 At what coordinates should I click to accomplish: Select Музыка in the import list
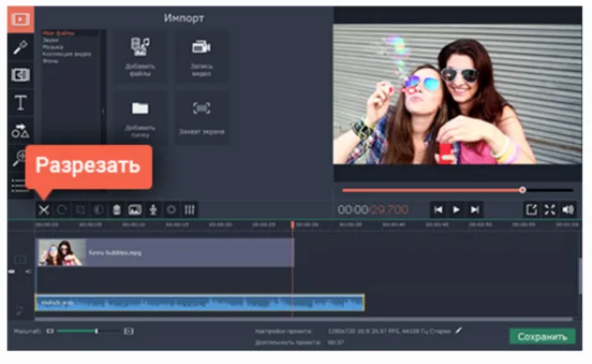click(53, 47)
